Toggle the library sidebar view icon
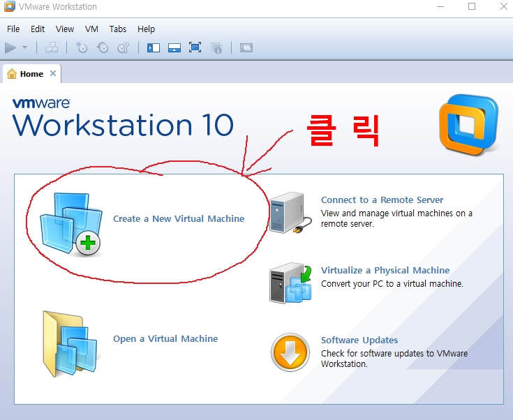This screenshot has height=420, width=513. pyautogui.click(x=153, y=47)
